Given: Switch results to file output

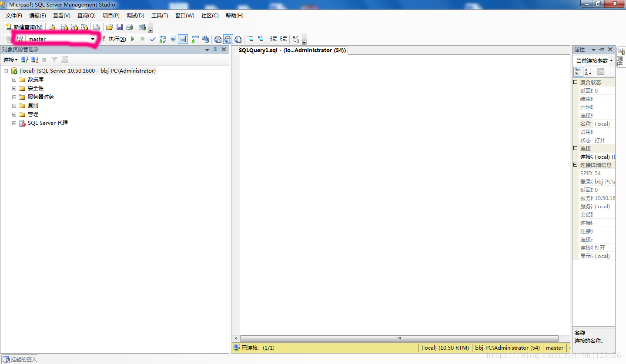Looking at the screenshot, I should pyautogui.click(x=238, y=39).
